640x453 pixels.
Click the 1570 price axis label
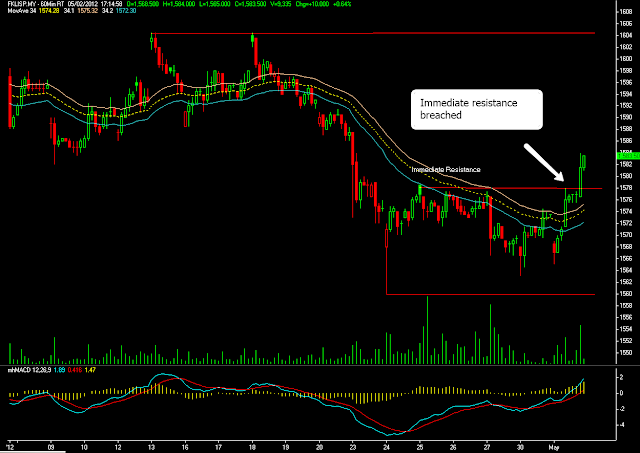click(626, 235)
